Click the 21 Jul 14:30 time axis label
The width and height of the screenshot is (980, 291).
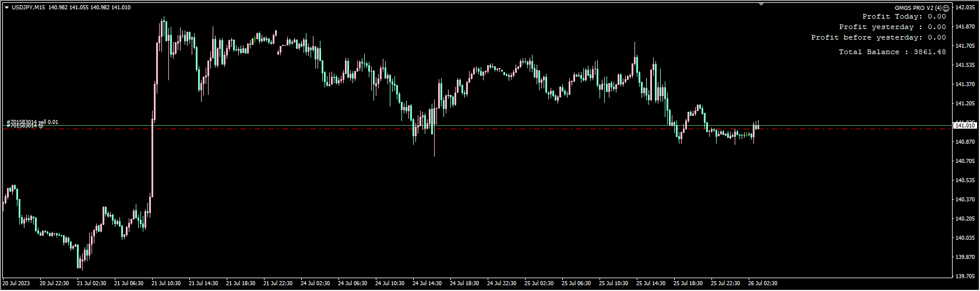coord(203,283)
